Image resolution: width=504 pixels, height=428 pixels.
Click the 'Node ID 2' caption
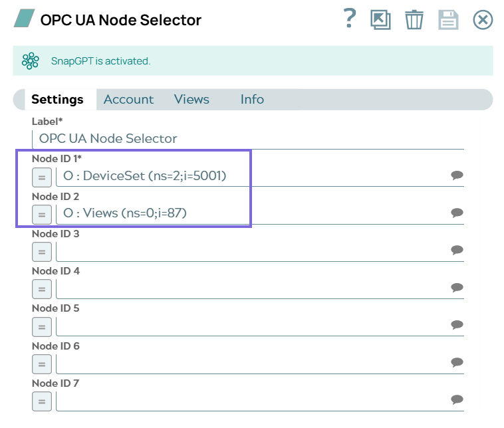click(x=56, y=196)
